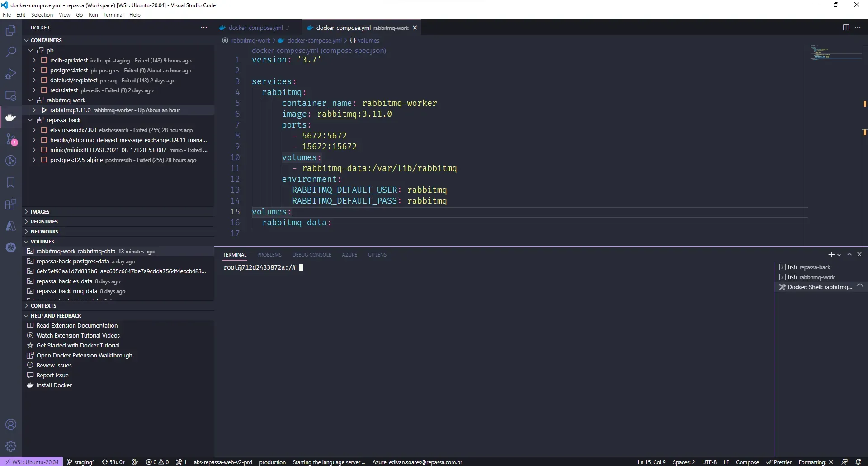
Task: Open the Extensions view icon
Action: click(11, 204)
